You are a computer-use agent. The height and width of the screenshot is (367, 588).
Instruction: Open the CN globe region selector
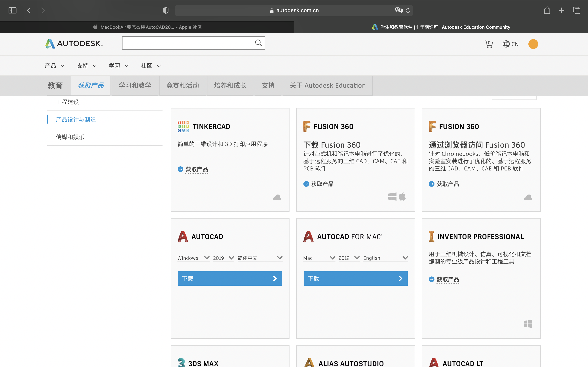pos(510,44)
